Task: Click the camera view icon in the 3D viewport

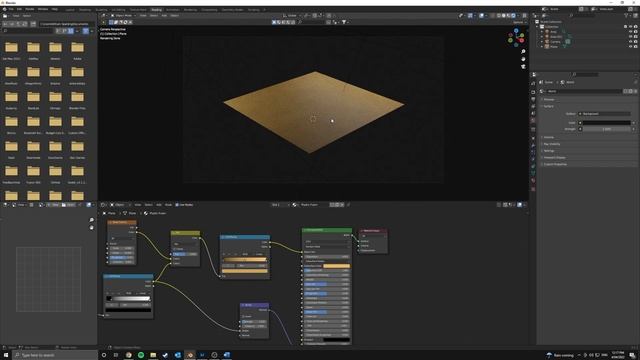Action: click(x=523, y=67)
